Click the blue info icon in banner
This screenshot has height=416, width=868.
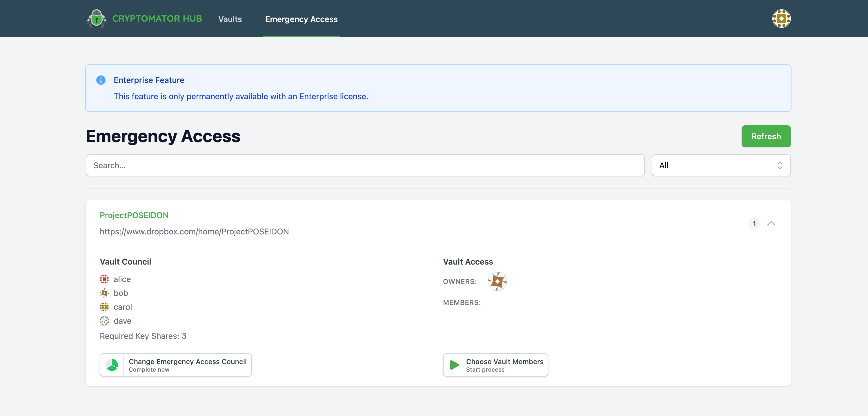(x=101, y=80)
